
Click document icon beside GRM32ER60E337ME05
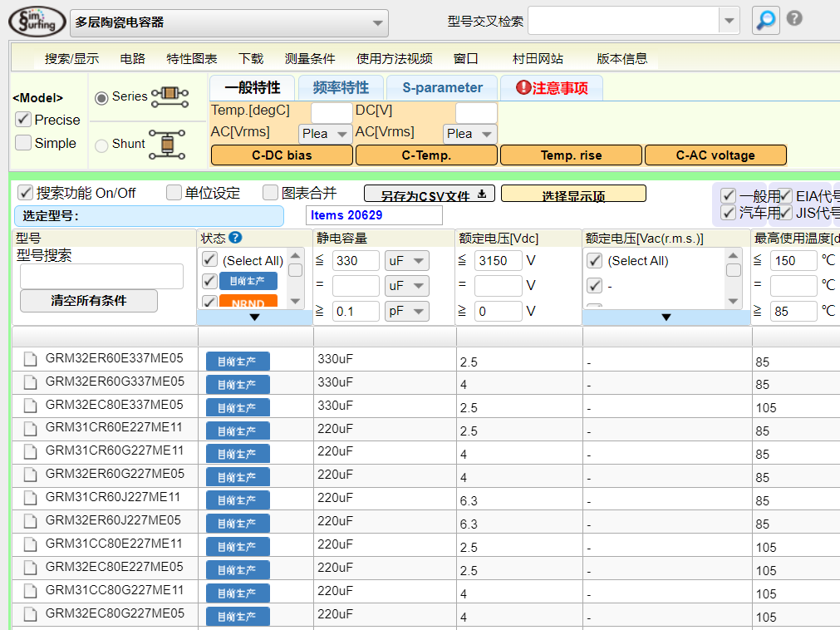click(x=31, y=359)
